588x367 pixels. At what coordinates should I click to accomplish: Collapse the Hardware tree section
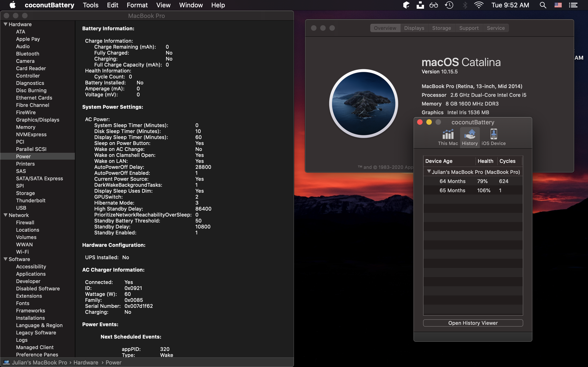5,24
